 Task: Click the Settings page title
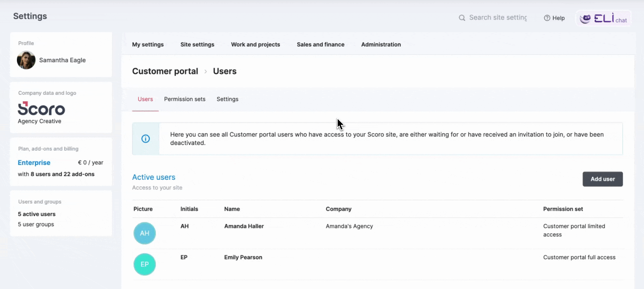click(30, 16)
